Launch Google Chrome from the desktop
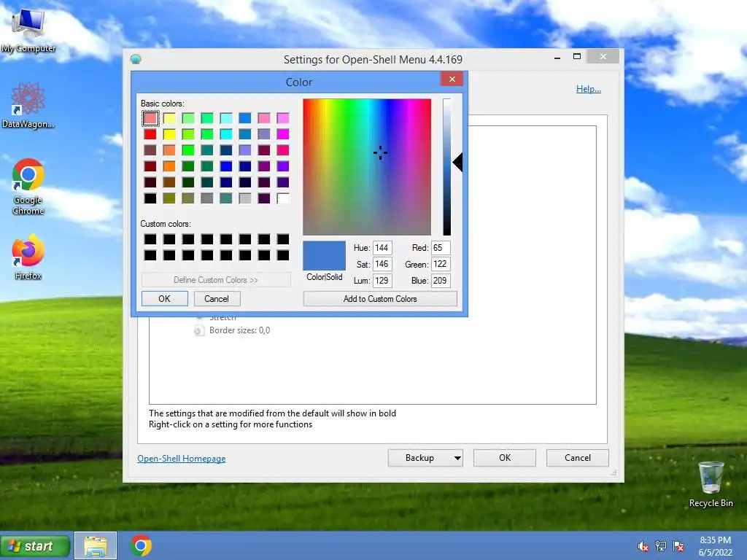The height and width of the screenshot is (560, 747). 28,186
